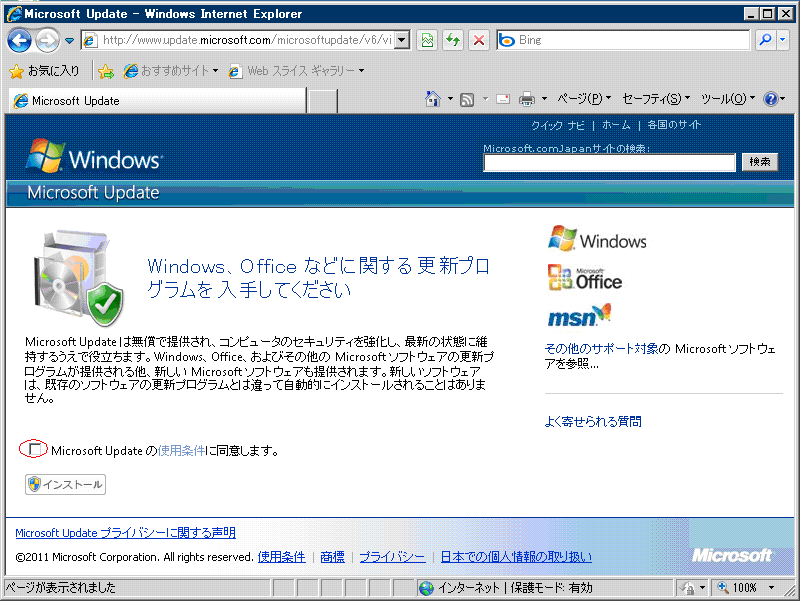Expand the address bar URL history dropdown
The image size is (800, 601).
pos(402,40)
